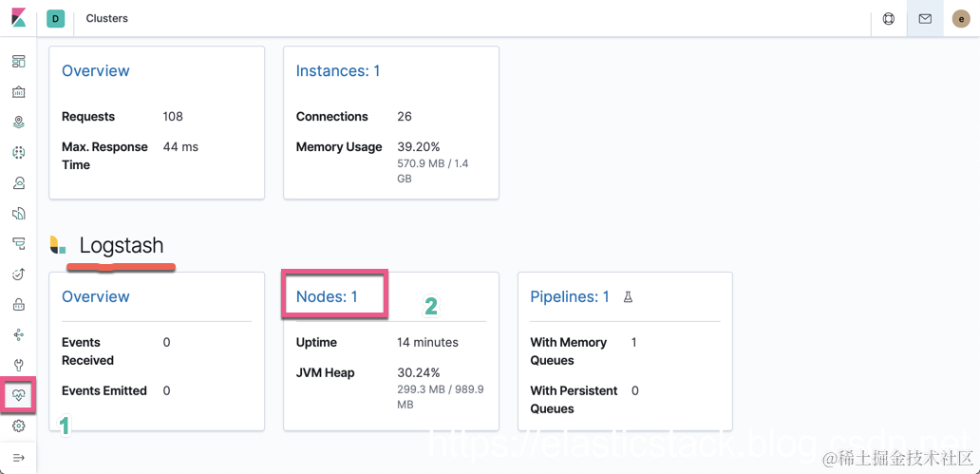Open the Instances: 1 link

tap(338, 70)
